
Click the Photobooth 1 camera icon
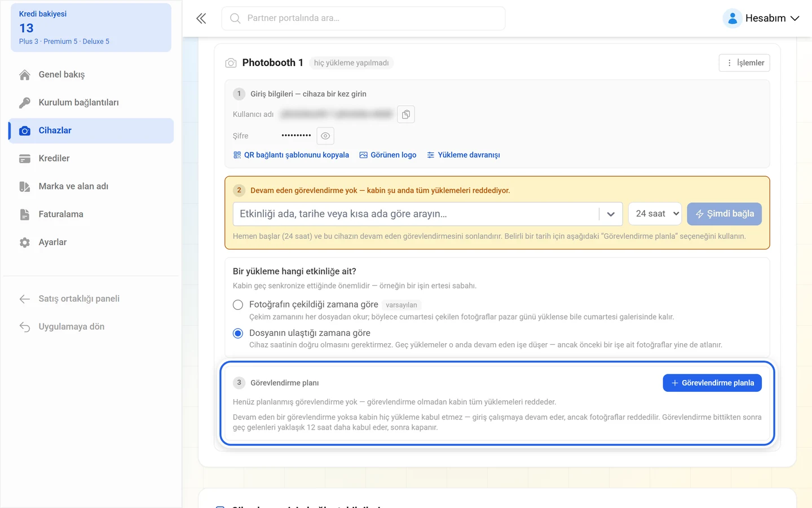pyautogui.click(x=231, y=63)
